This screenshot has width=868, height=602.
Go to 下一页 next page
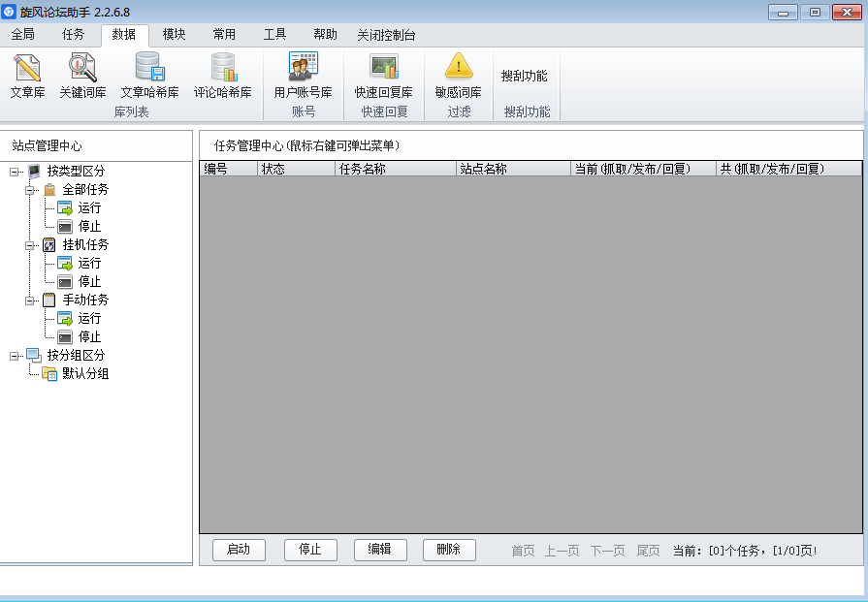[608, 551]
